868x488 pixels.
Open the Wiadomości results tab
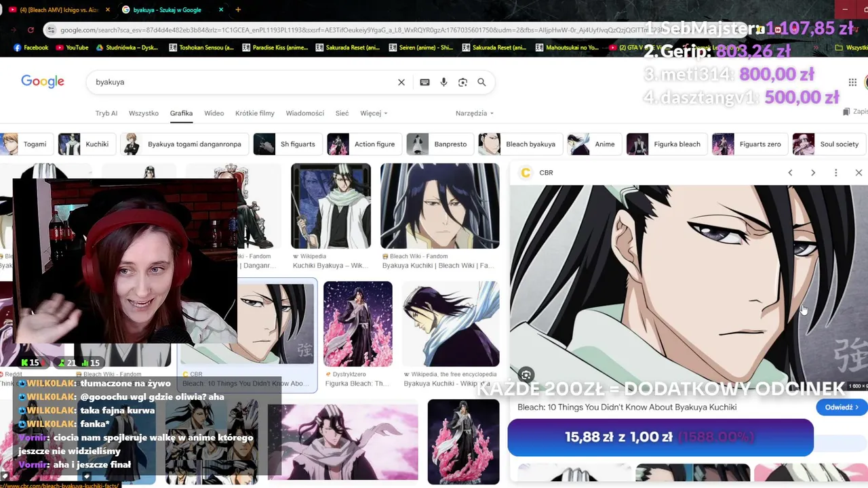(305, 113)
